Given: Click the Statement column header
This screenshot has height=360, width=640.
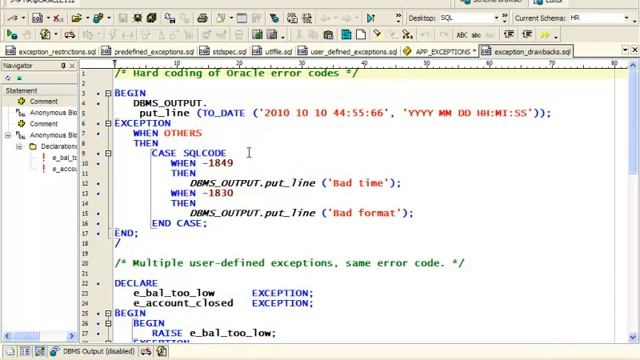Looking at the screenshot, I should click(x=40, y=90).
